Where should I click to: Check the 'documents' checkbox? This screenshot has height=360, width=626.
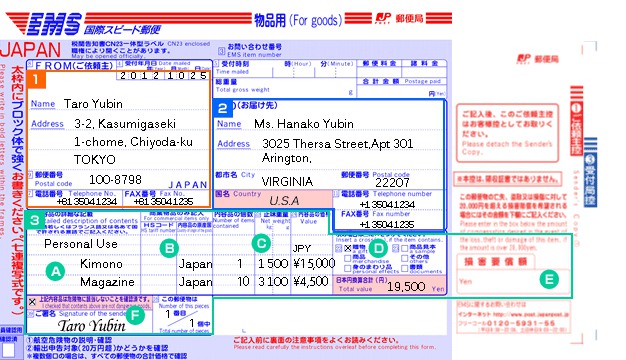pyautogui.click(x=404, y=268)
